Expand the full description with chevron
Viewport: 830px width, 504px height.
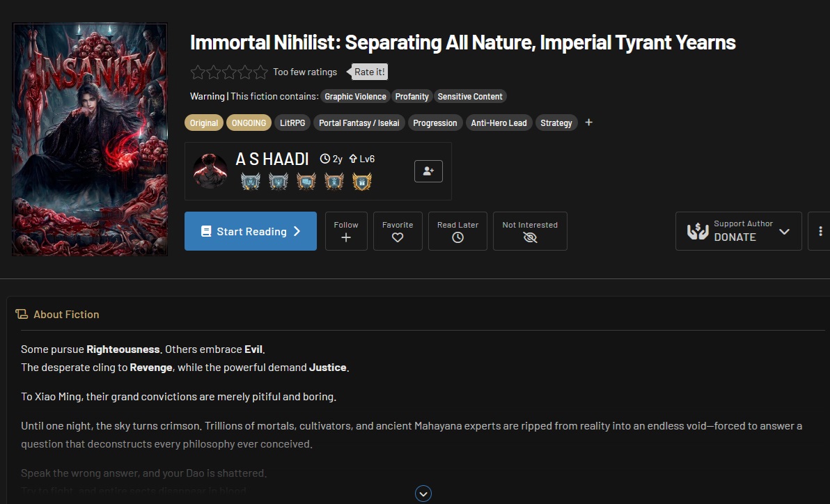pyautogui.click(x=423, y=494)
